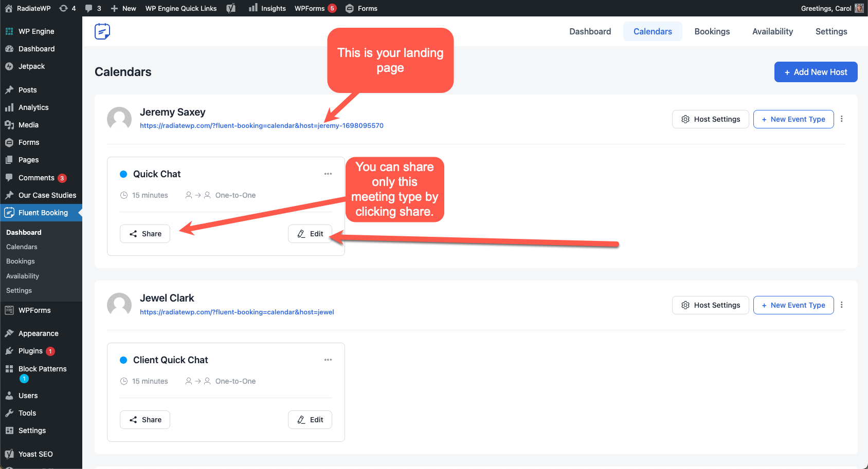The height and width of the screenshot is (469, 868).
Task: Click the Yoast icon in admin bar
Action: click(x=231, y=8)
